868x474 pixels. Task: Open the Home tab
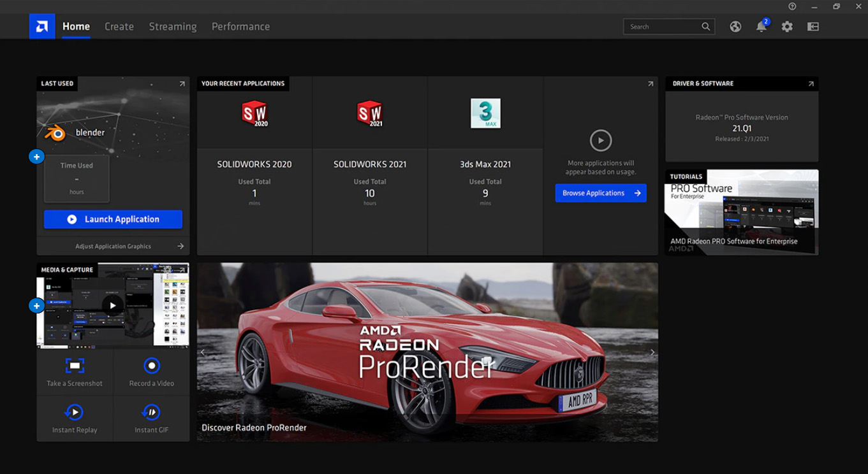76,26
